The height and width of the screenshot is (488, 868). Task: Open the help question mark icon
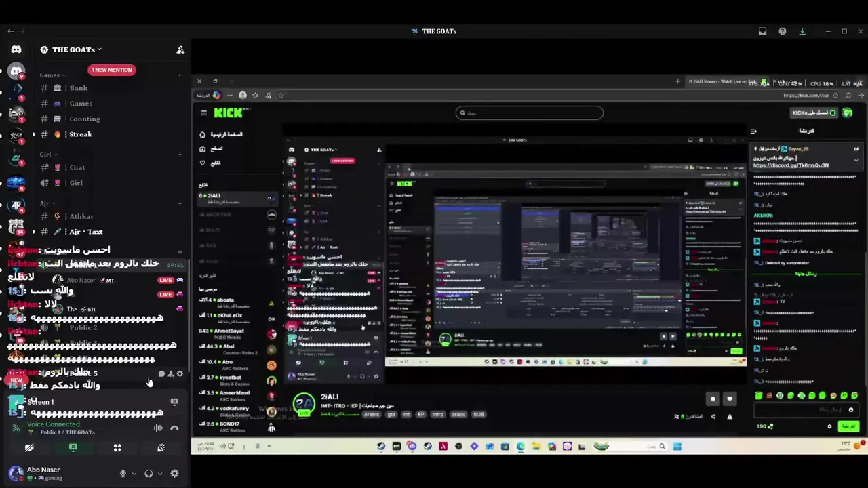783,31
